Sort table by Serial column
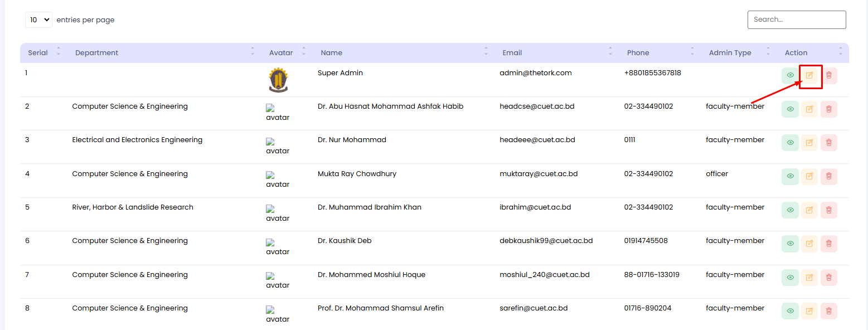 38,53
